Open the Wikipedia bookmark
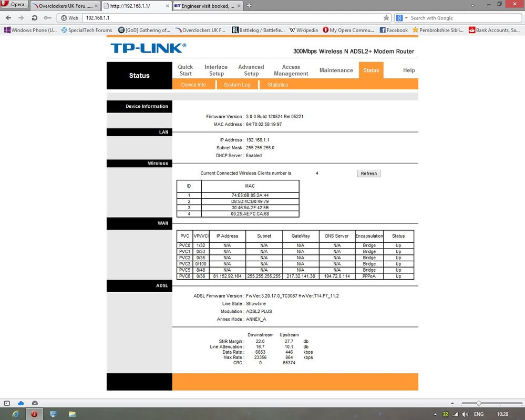This screenshot has height=420, width=525. 303,30
